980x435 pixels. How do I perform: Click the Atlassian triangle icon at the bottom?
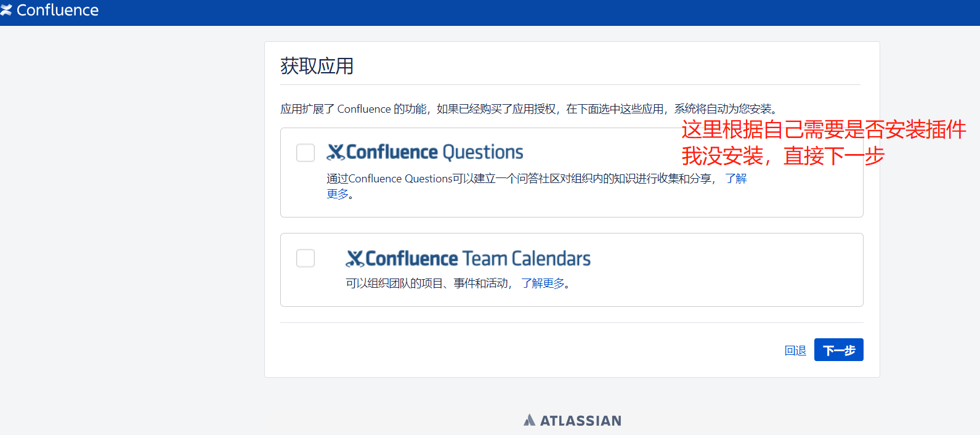pyautogui.click(x=530, y=420)
